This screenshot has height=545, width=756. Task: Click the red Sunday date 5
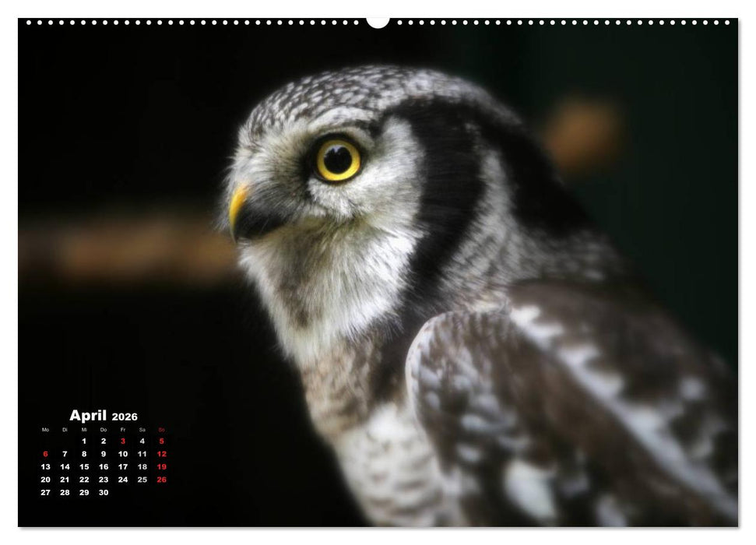(161, 441)
